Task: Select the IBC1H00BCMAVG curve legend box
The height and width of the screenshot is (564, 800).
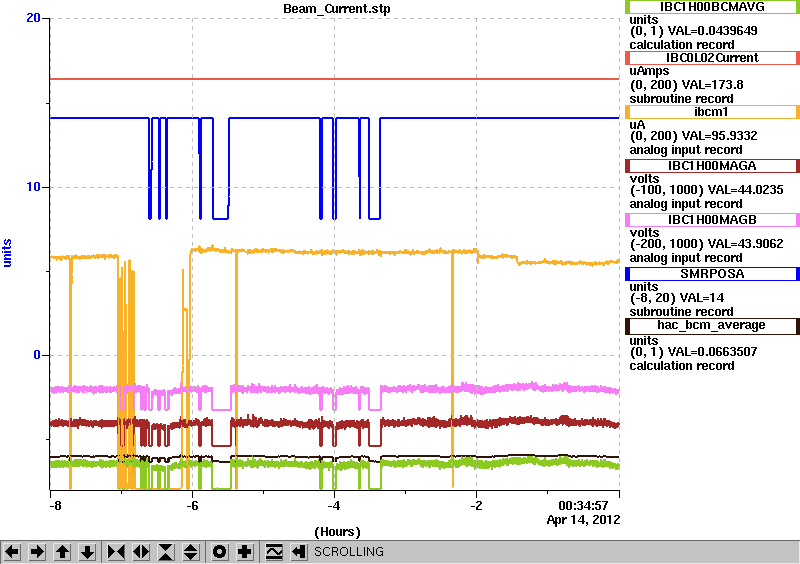Action: [712, 6]
